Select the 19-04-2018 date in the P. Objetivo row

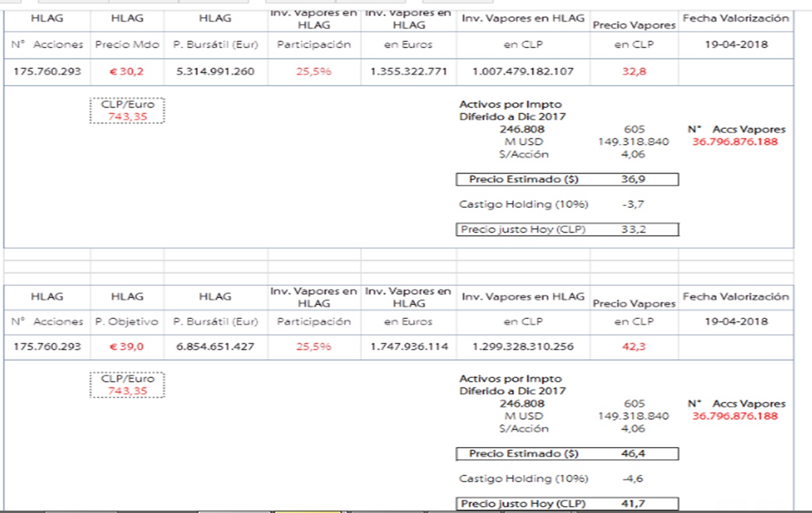(736, 321)
